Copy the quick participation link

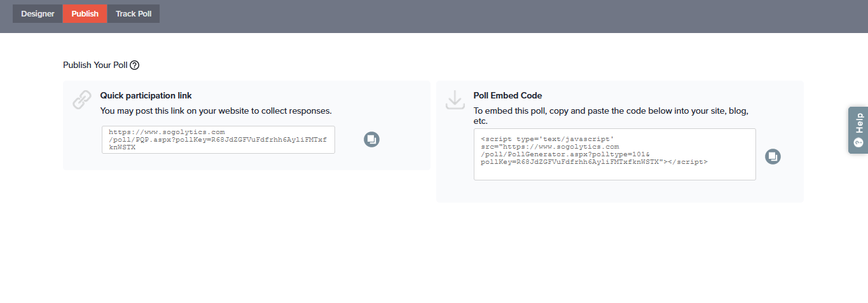pos(371,139)
